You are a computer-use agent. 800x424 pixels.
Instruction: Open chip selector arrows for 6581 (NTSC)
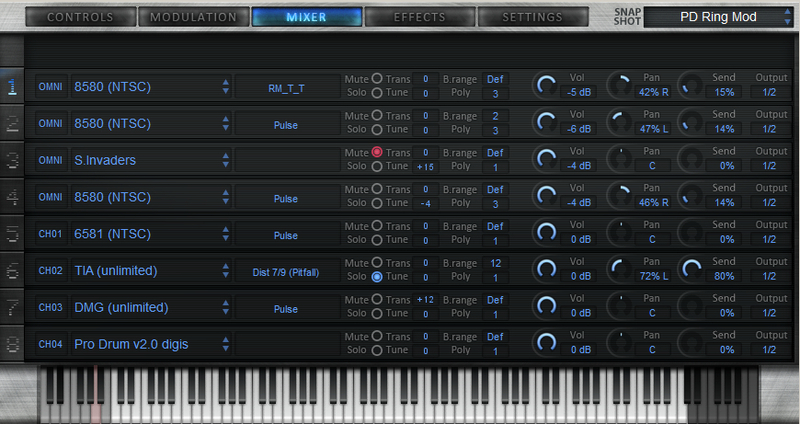226,234
